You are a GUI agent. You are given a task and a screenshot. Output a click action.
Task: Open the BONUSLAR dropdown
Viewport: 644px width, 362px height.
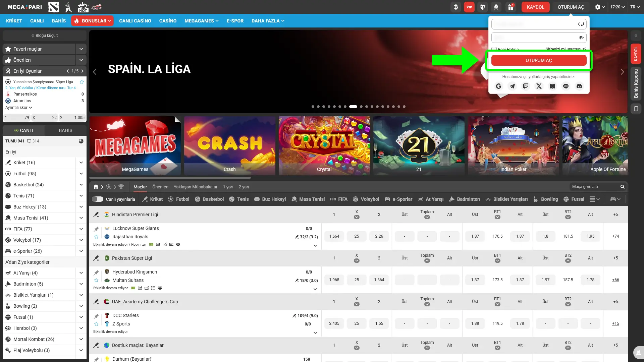pyautogui.click(x=92, y=21)
